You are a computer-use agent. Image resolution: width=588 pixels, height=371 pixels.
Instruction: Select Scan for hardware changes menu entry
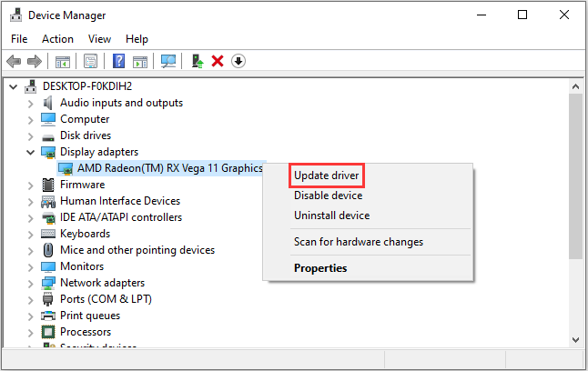coord(359,242)
